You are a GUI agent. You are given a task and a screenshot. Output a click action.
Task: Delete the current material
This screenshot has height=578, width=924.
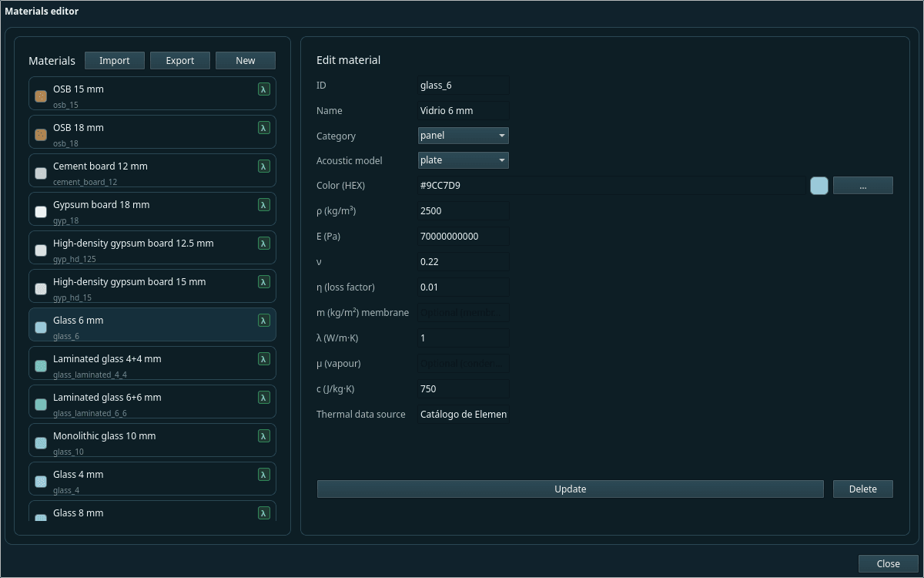[x=863, y=489]
